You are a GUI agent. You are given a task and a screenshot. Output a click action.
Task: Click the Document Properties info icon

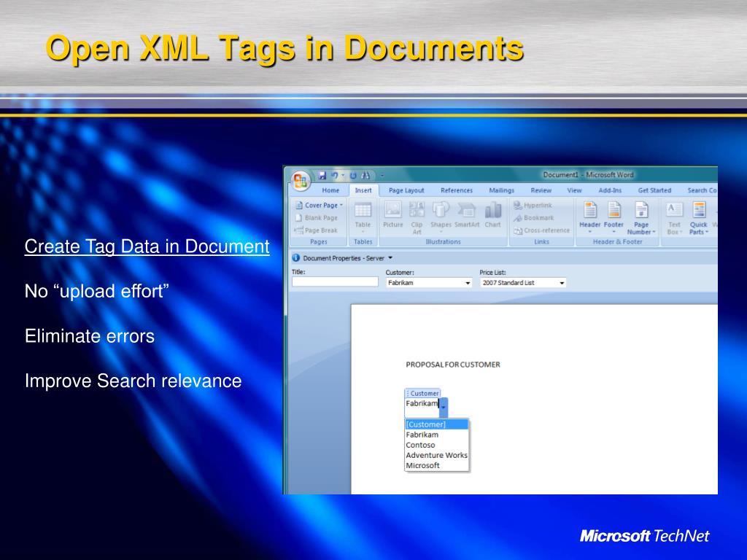296,257
